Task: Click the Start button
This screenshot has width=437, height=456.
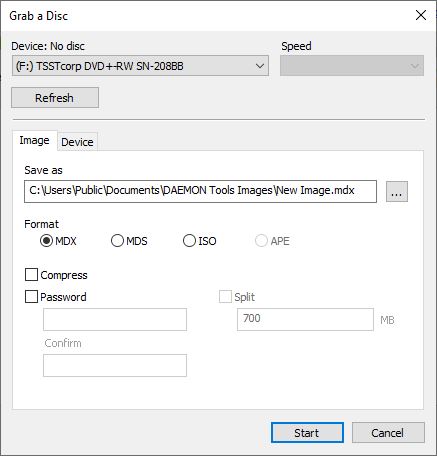Action: [307, 433]
